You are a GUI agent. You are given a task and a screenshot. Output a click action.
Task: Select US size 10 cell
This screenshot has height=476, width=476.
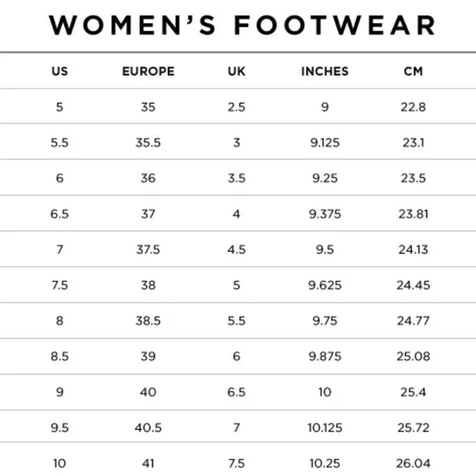tap(59, 464)
